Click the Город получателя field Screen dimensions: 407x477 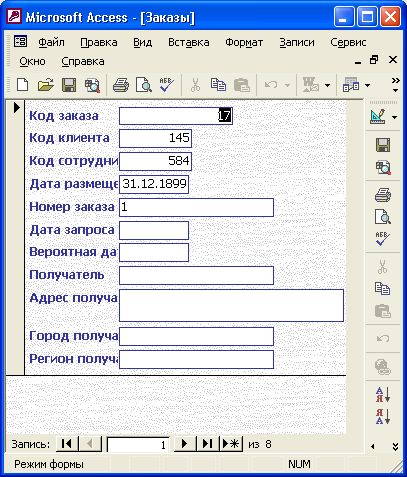click(x=196, y=336)
